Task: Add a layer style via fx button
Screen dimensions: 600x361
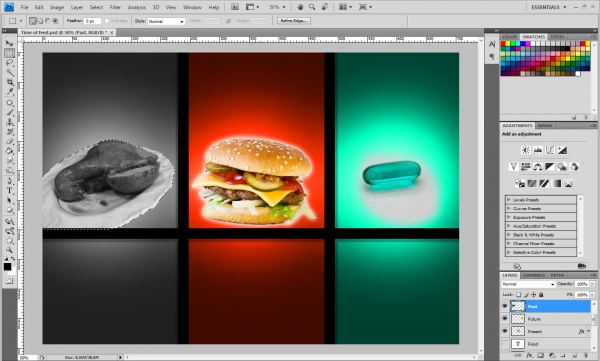Action: (529, 356)
